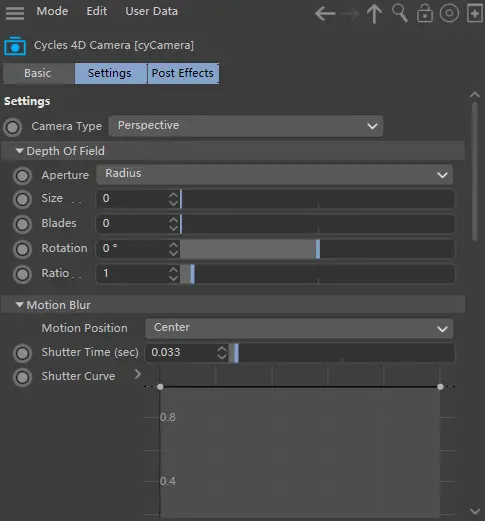Click the Cycles 4D Camera object icon
This screenshot has width=485, height=521.
tap(15, 46)
